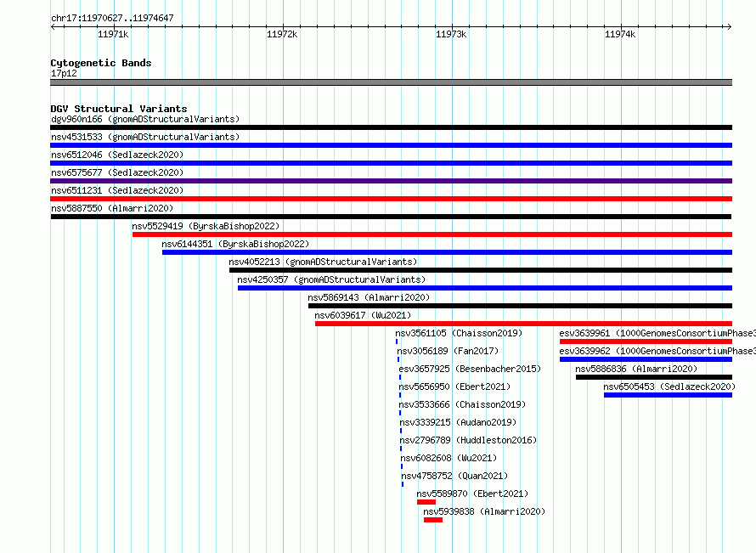Click the ruler's left arrow end
The image size is (756, 553).
point(54,26)
